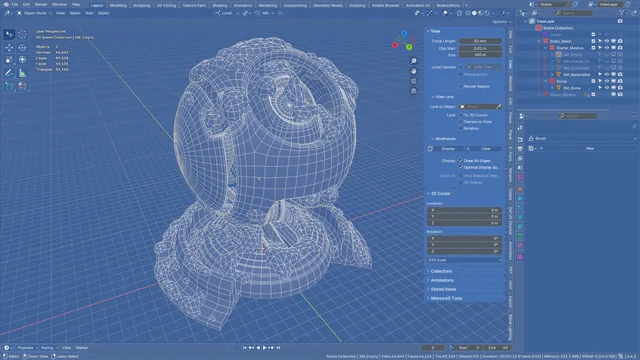The width and height of the screenshot is (640, 360).
Task: Open the outliner filter funnel icon
Action: [622, 13]
